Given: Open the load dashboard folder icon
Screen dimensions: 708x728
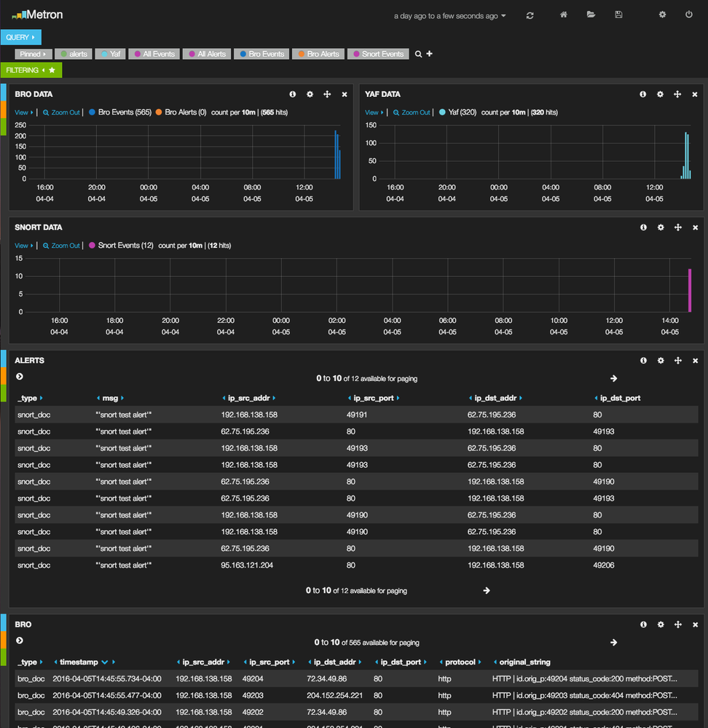Looking at the screenshot, I should click(591, 15).
